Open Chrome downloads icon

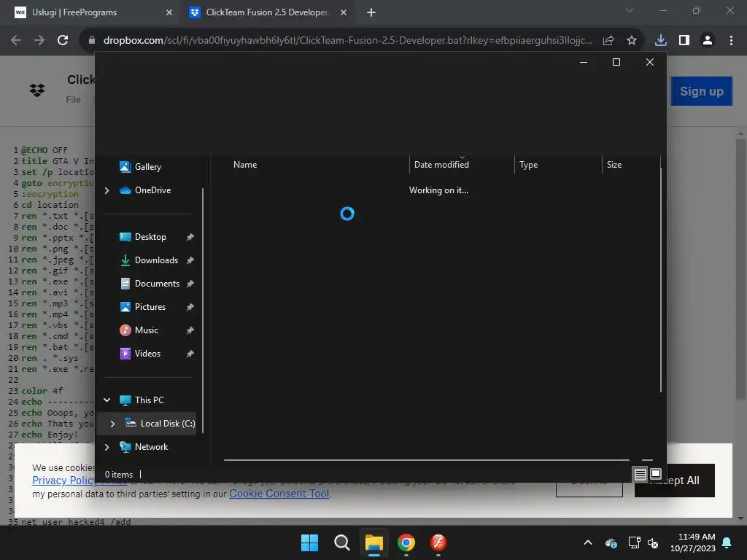661,41
